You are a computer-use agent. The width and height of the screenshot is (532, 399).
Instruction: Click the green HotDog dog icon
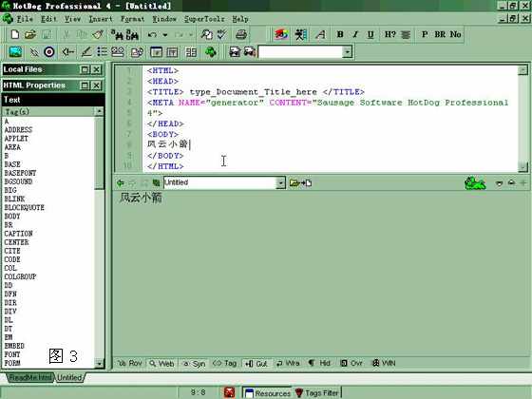click(x=475, y=183)
